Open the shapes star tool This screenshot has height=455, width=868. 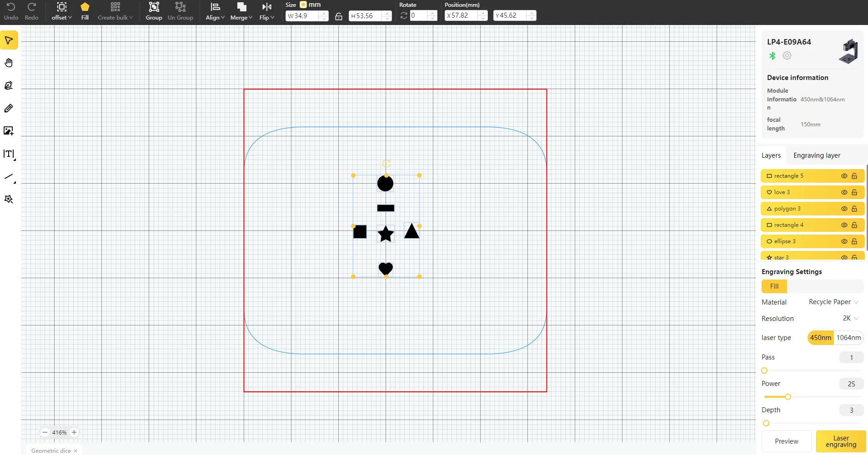9,199
